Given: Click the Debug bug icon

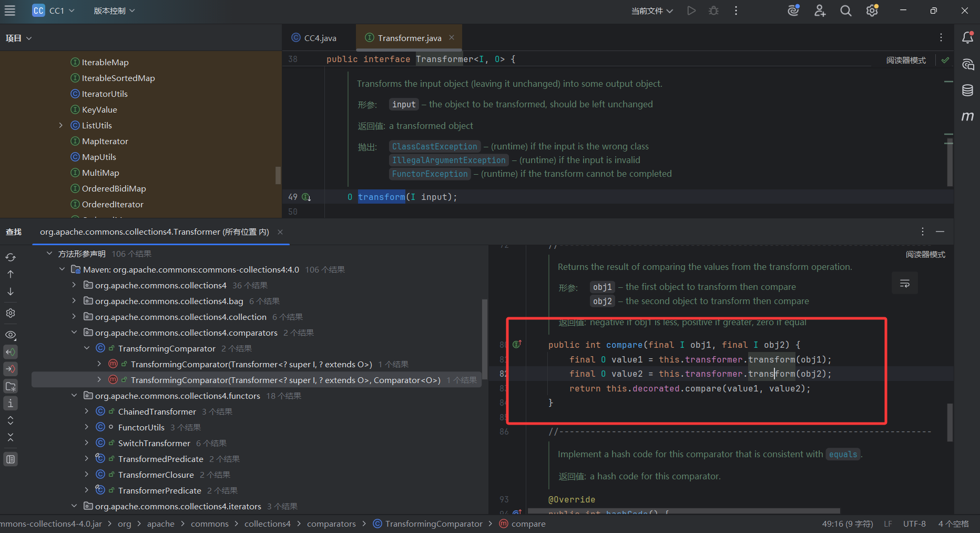Looking at the screenshot, I should coord(713,11).
